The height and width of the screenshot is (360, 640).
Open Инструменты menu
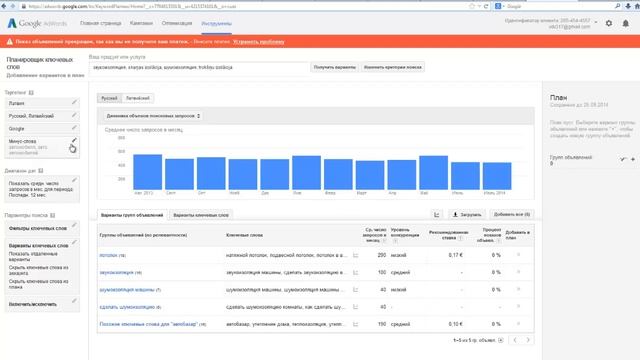pos(216,24)
